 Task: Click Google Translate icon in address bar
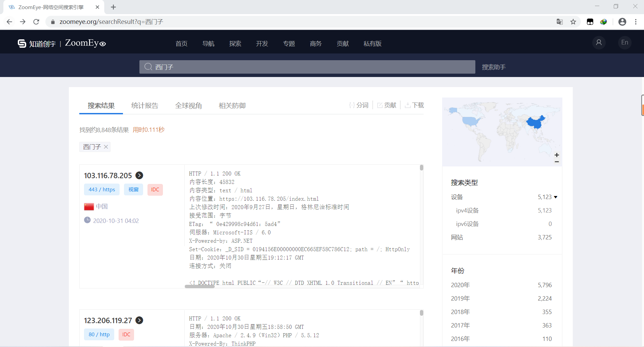(559, 22)
